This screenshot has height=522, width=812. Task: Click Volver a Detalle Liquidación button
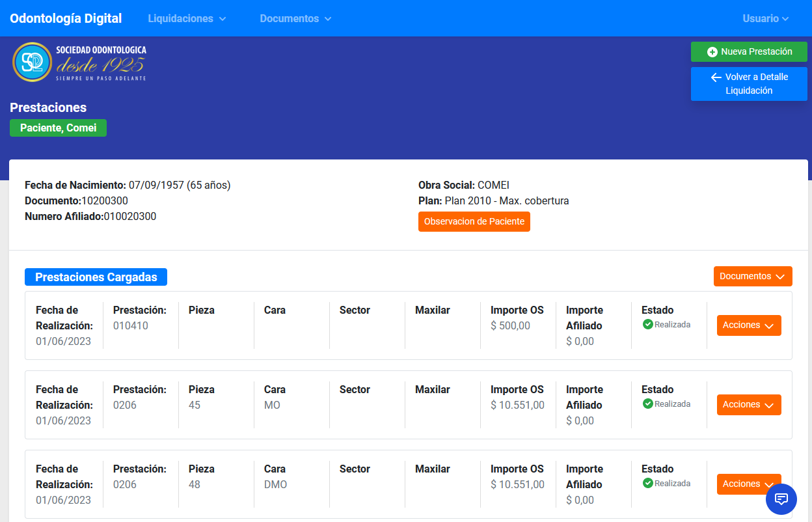pos(749,84)
